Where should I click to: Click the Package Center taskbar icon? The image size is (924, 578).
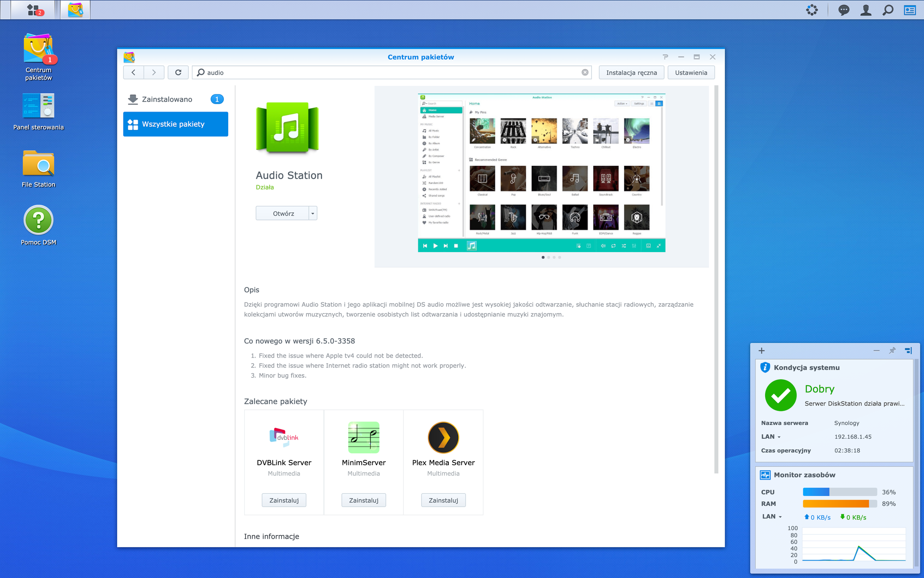[x=75, y=10]
